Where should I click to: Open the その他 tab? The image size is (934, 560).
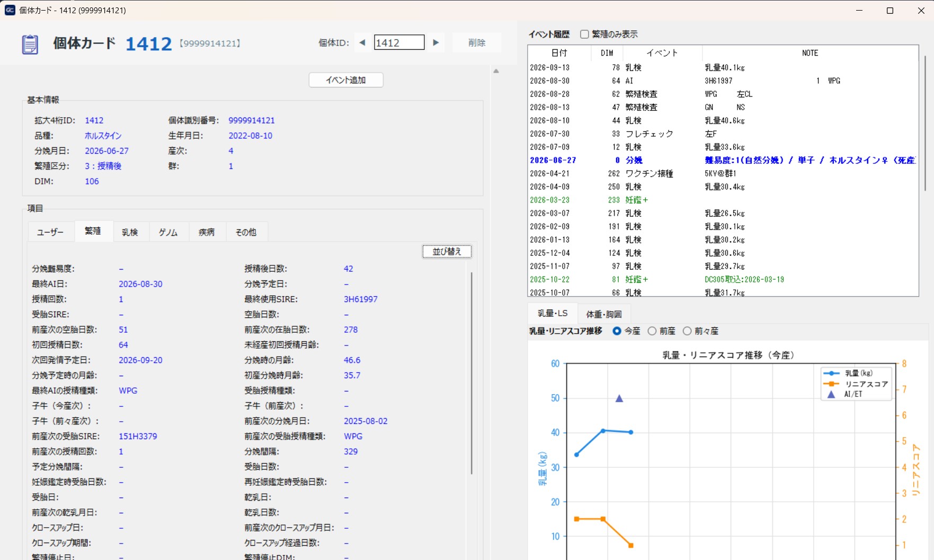[x=246, y=232]
